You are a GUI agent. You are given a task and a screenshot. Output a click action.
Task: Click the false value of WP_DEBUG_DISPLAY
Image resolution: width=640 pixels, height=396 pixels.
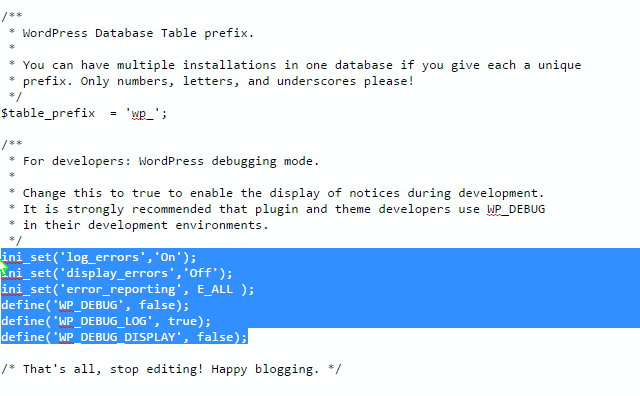[x=215, y=337]
